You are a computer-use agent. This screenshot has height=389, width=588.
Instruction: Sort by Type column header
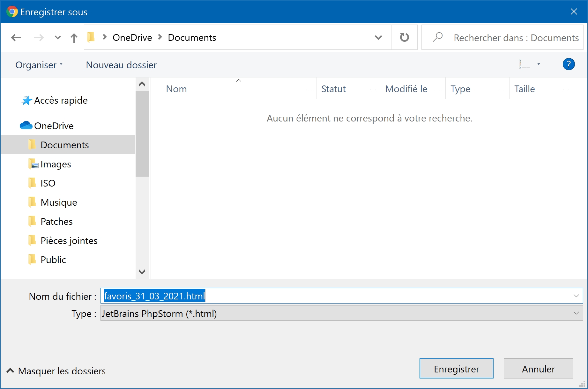coord(460,89)
